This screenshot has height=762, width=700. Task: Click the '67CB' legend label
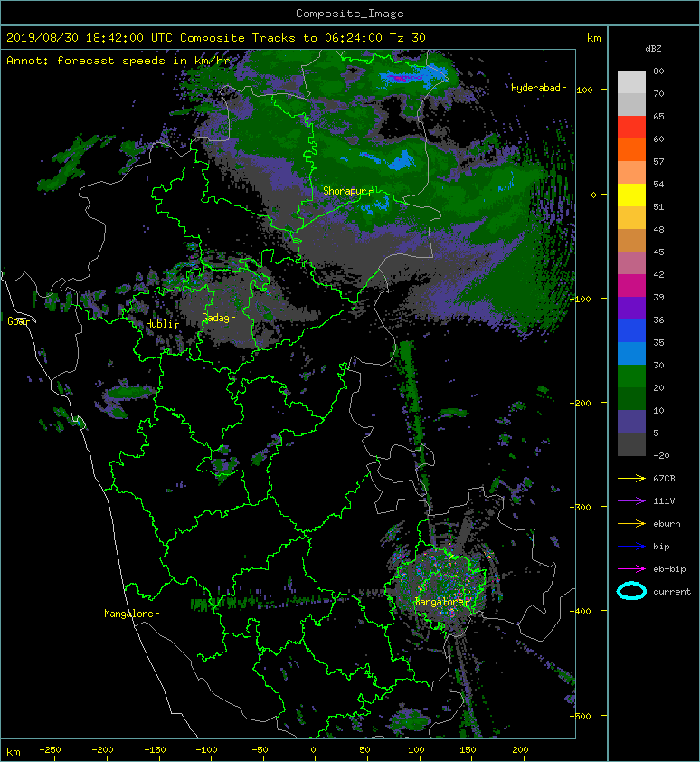point(664,479)
